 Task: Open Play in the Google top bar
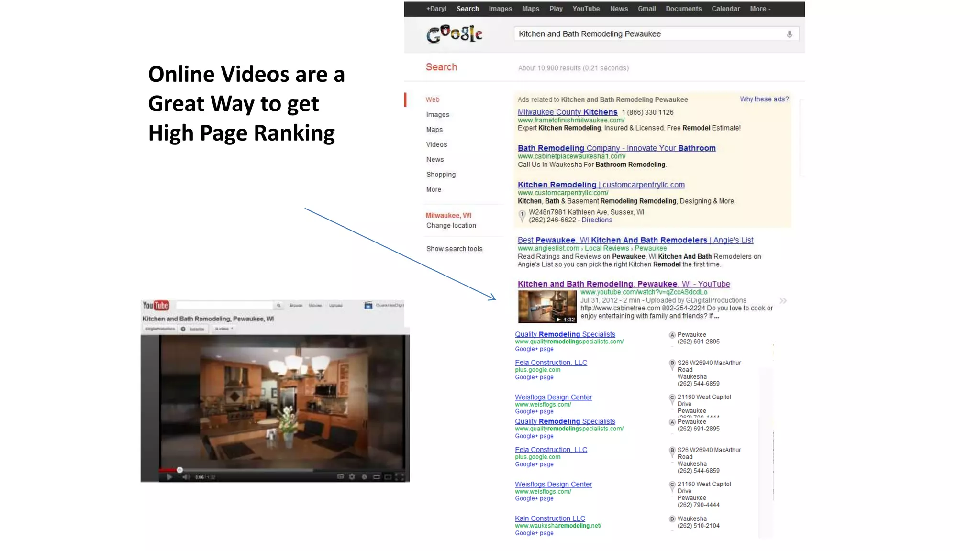point(556,9)
